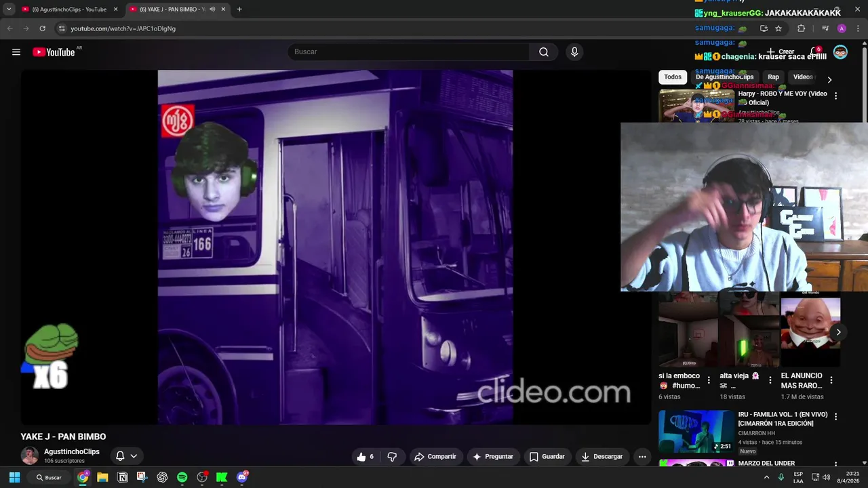Click the Descargar download button
Viewport: 868px width, 488px height.
[x=601, y=457]
